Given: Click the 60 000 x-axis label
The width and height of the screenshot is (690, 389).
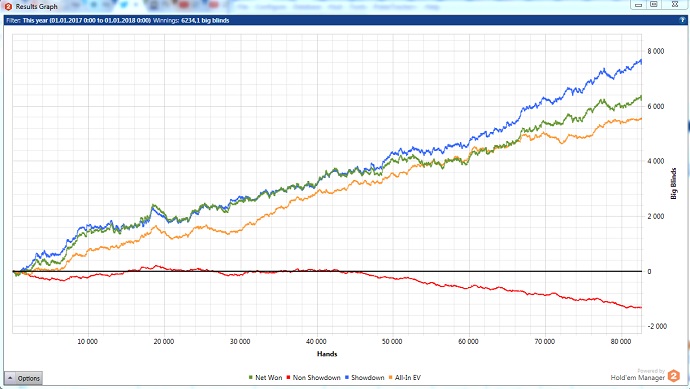Looking at the screenshot, I should 468,341.
